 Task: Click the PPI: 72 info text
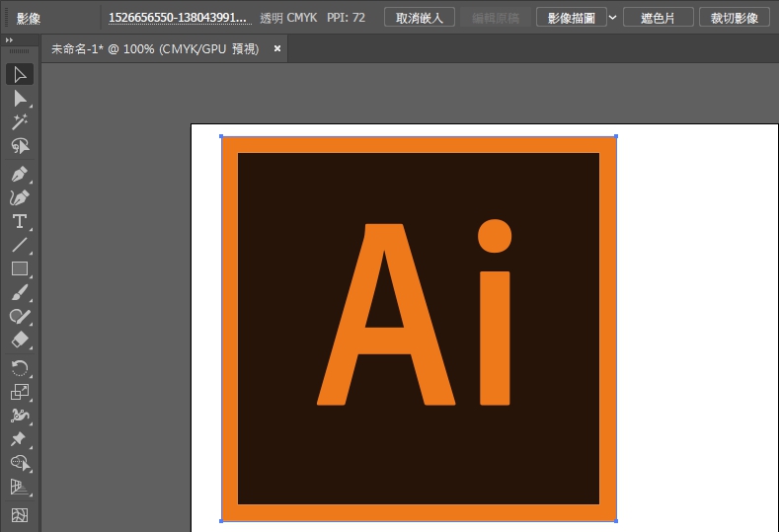pyautogui.click(x=346, y=18)
